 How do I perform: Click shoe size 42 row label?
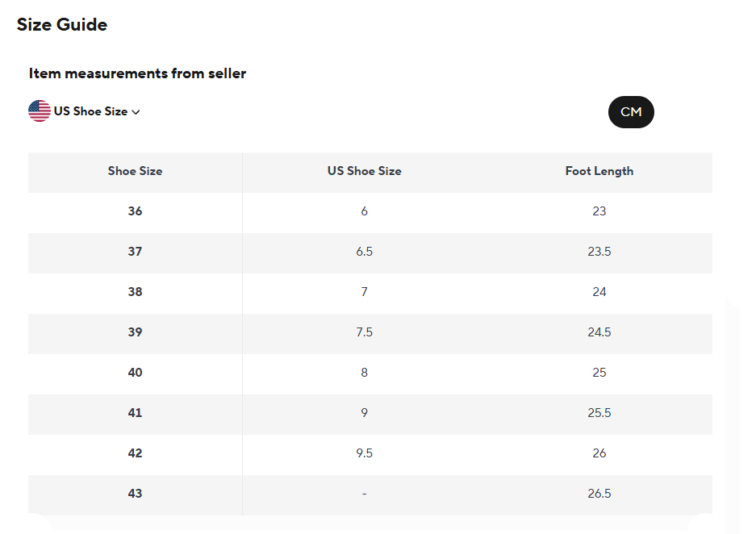[135, 453]
